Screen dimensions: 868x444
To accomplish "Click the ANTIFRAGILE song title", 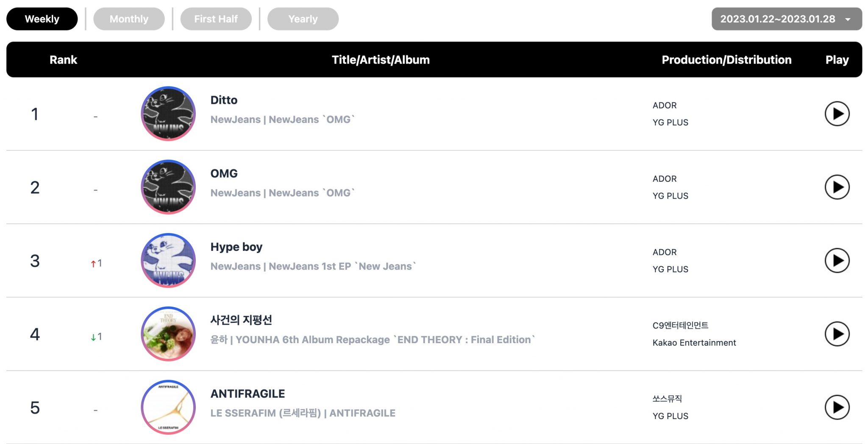I will pos(248,394).
